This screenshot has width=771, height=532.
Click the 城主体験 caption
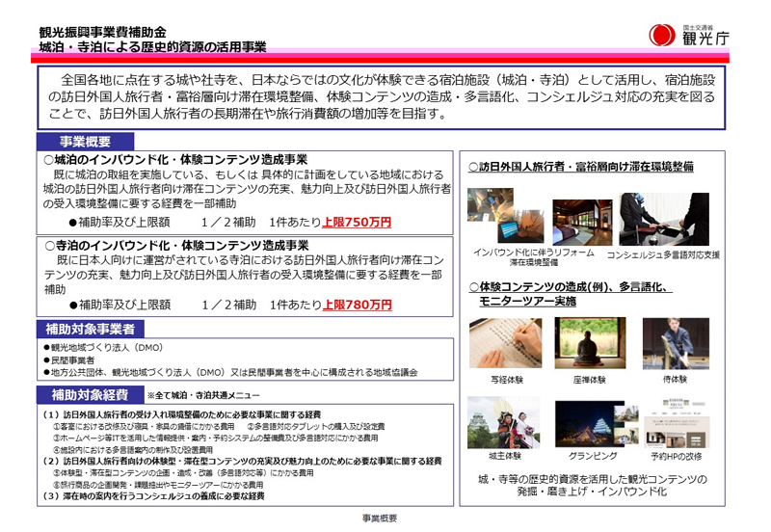(504, 456)
